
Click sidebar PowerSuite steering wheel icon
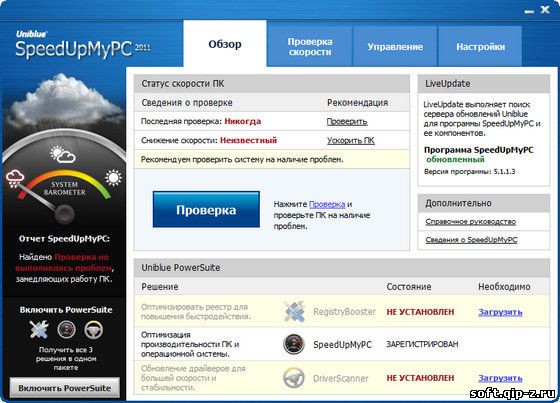click(94, 329)
